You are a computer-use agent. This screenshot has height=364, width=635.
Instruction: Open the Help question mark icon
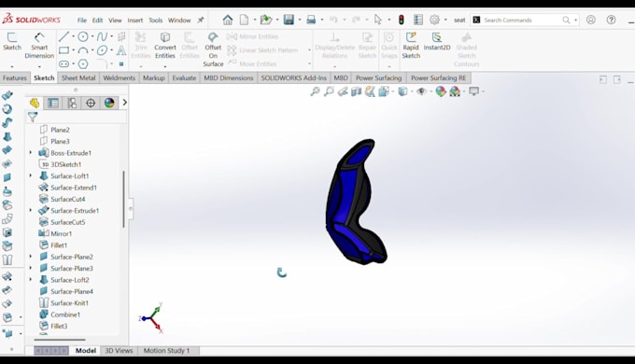(x=611, y=20)
